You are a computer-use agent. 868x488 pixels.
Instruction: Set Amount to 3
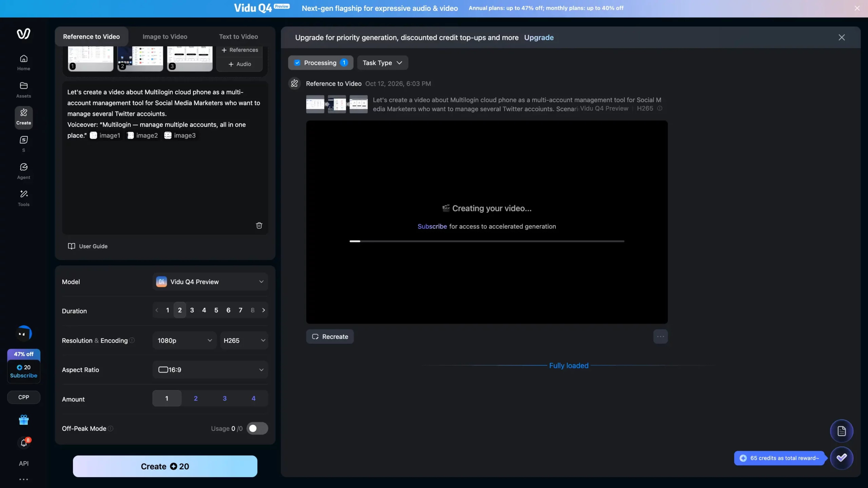click(224, 399)
